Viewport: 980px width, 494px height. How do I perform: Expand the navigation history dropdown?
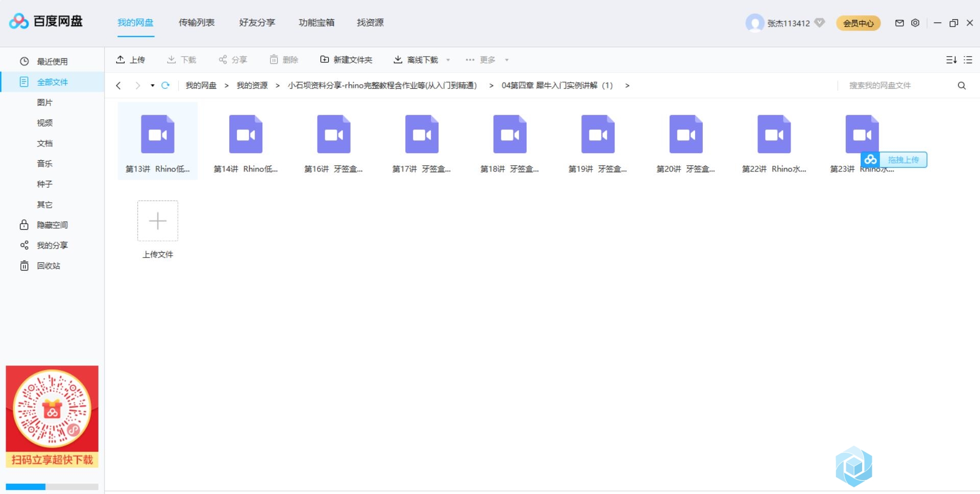(153, 85)
